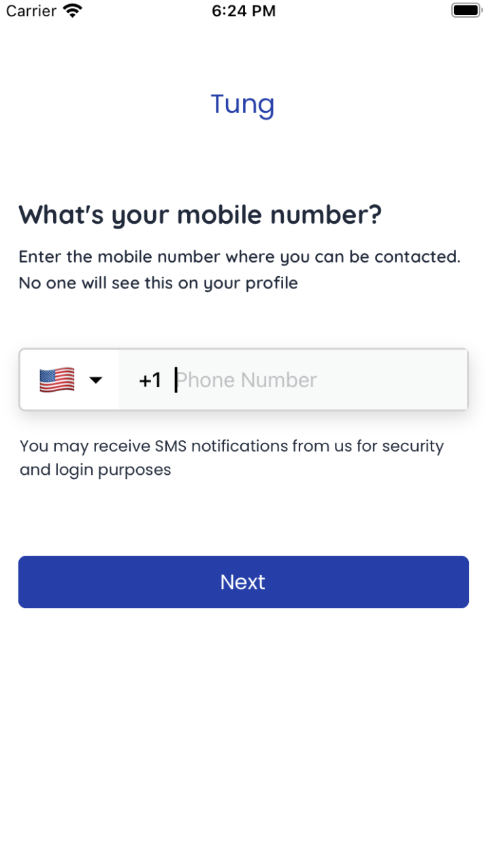Tap the 6:24 PM clock
Viewport: 486px width, 868px height.
[244, 11]
